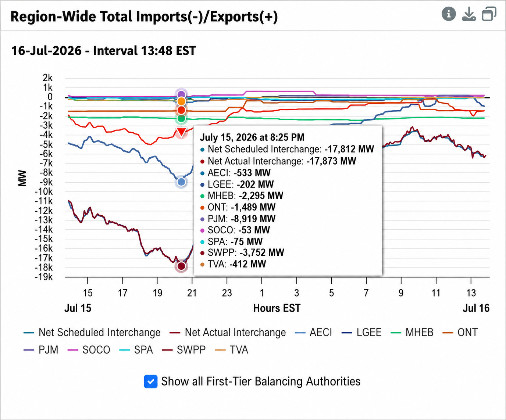Click tooltip row SWPP: -3,752 MW
This screenshot has width=506, height=420.
coord(242,252)
